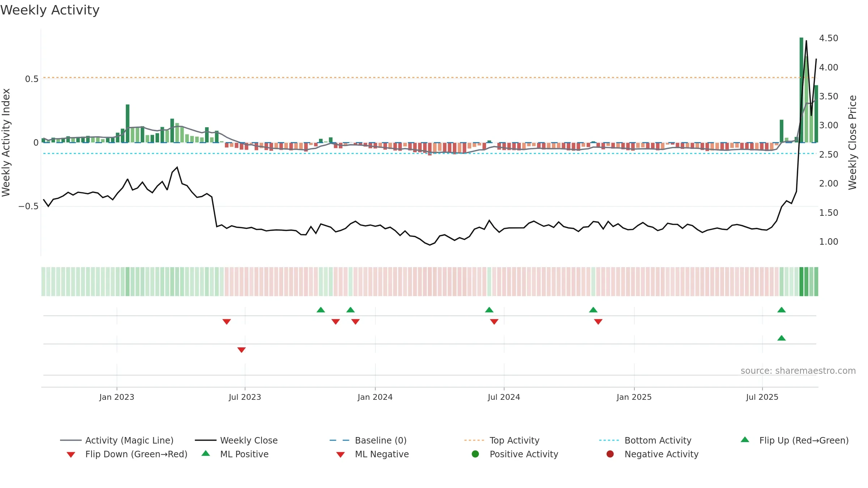Click the cyan dotted Bottom Activity legend swatch
Viewport: 868px width, 488px height.
coord(609,440)
